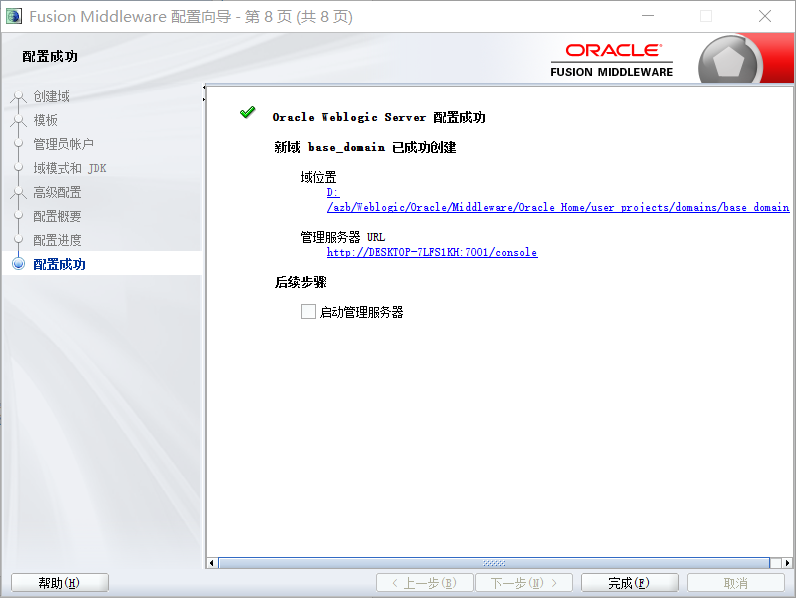This screenshot has width=796, height=598.
Task: Minimize the Fusion Middleware wizard window
Action: (x=648, y=16)
